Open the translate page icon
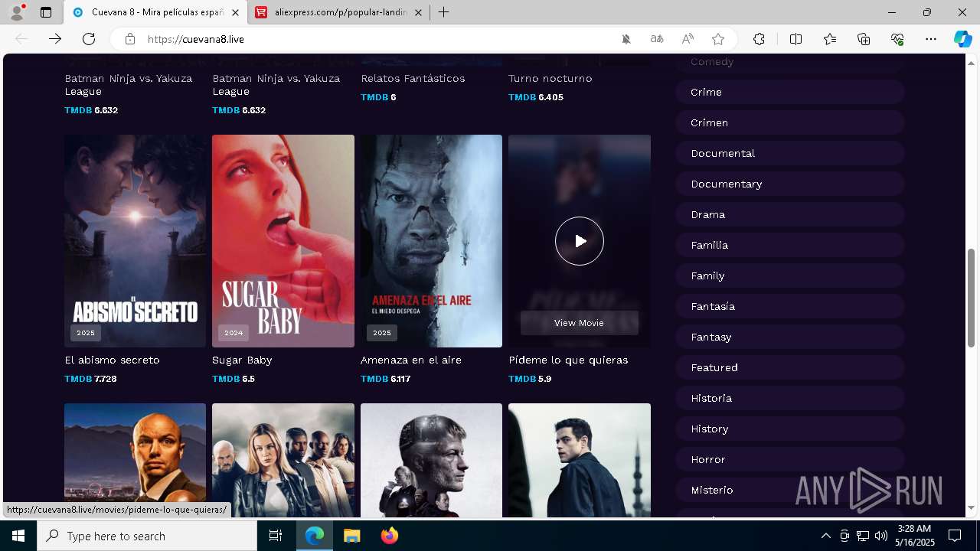Screen dimensions: 980x551 tap(657, 39)
